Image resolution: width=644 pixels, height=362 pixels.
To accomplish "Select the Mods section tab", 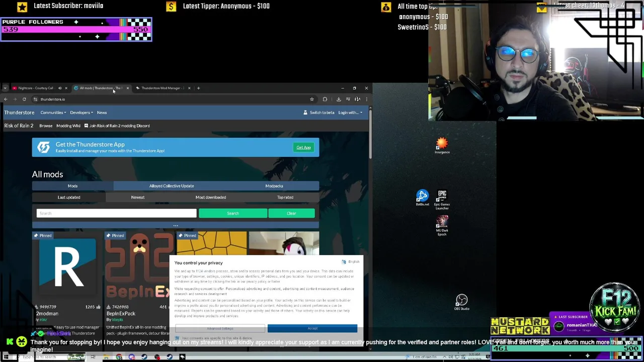I will 72,186.
